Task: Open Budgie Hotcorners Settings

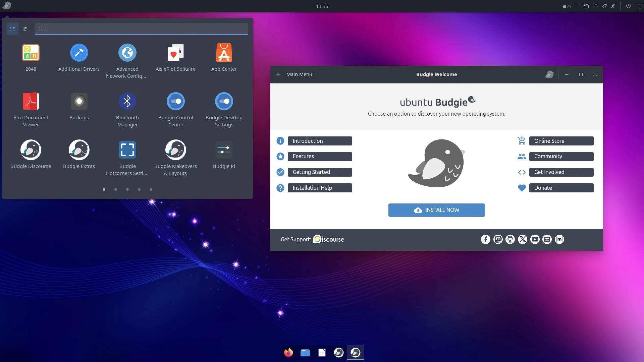Action: (127, 150)
